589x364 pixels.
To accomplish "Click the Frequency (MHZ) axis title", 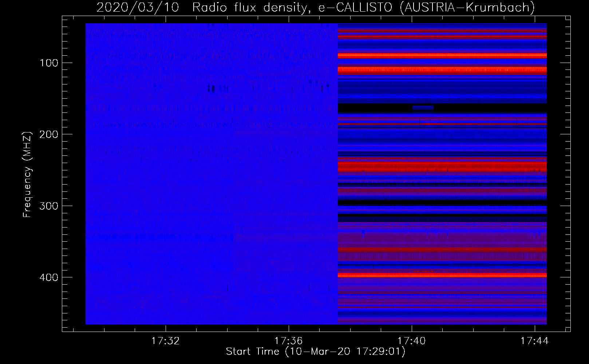I will tap(28, 174).
